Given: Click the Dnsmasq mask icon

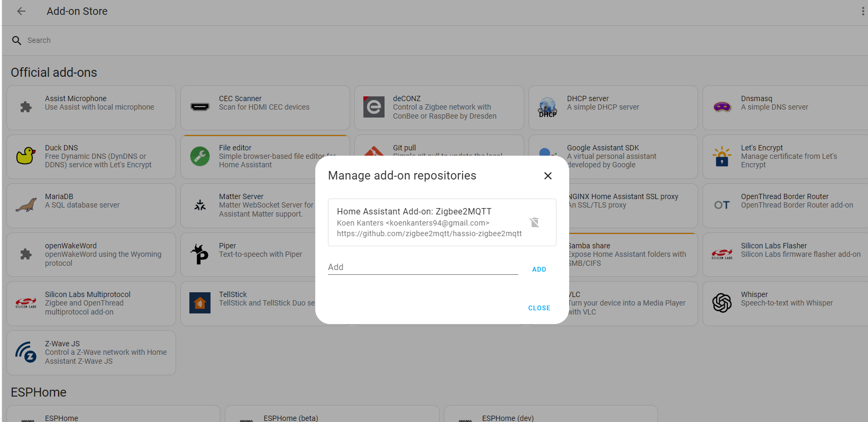Looking at the screenshot, I should point(722,107).
